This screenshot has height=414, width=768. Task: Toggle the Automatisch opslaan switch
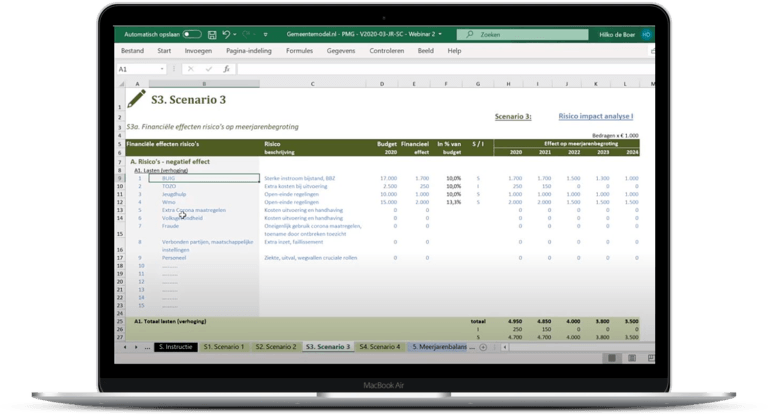[192, 34]
